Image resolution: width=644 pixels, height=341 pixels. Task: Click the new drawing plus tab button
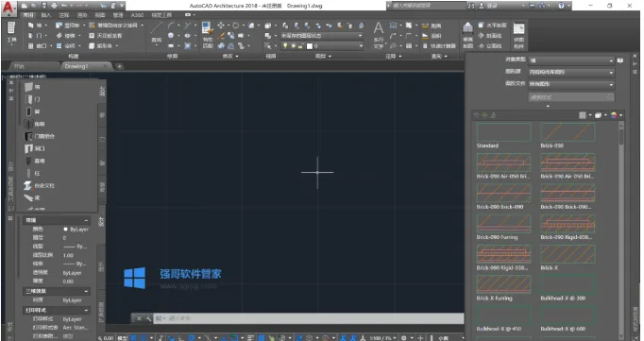(x=119, y=66)
